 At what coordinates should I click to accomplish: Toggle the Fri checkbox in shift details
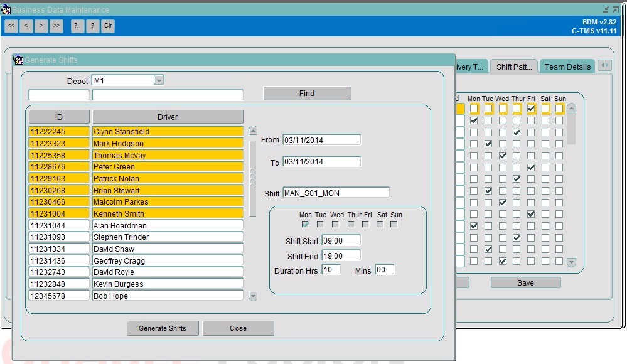click(365, 225)
